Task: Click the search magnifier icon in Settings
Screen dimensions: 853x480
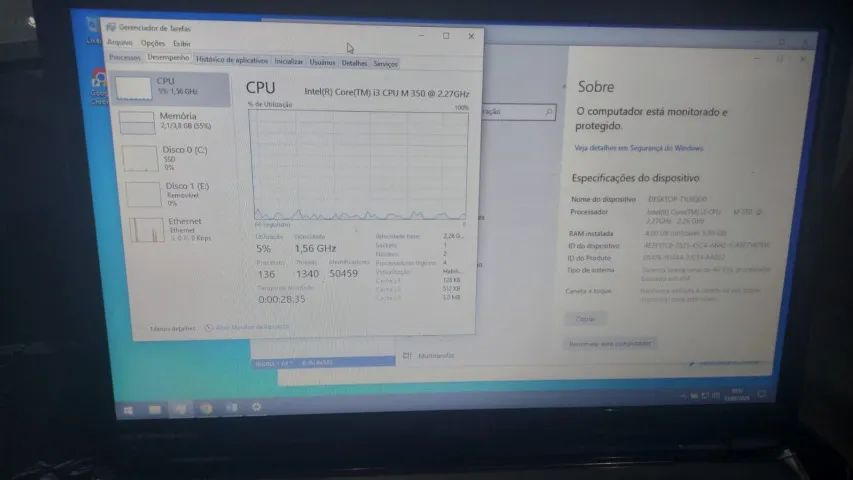Action: [x=548, y=112]
